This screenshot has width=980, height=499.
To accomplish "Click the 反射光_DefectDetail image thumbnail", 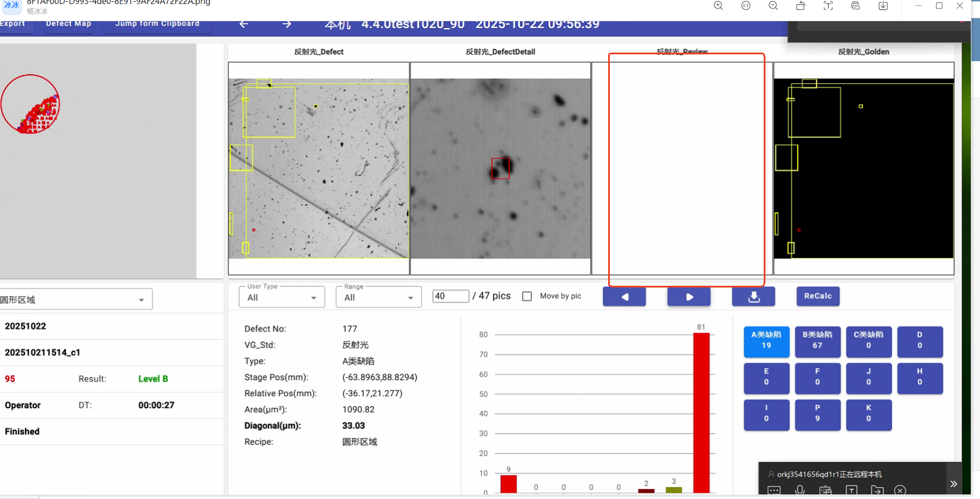I will [x=501, y=169].
